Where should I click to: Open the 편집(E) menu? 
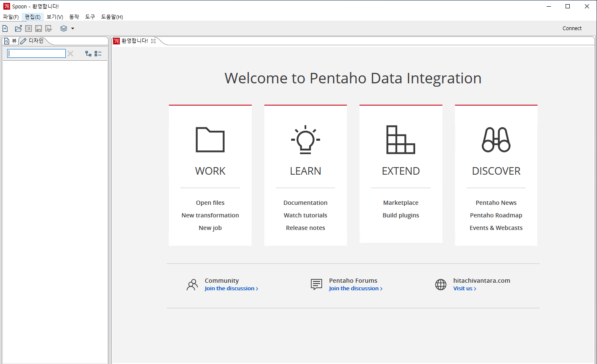point(33,17)
